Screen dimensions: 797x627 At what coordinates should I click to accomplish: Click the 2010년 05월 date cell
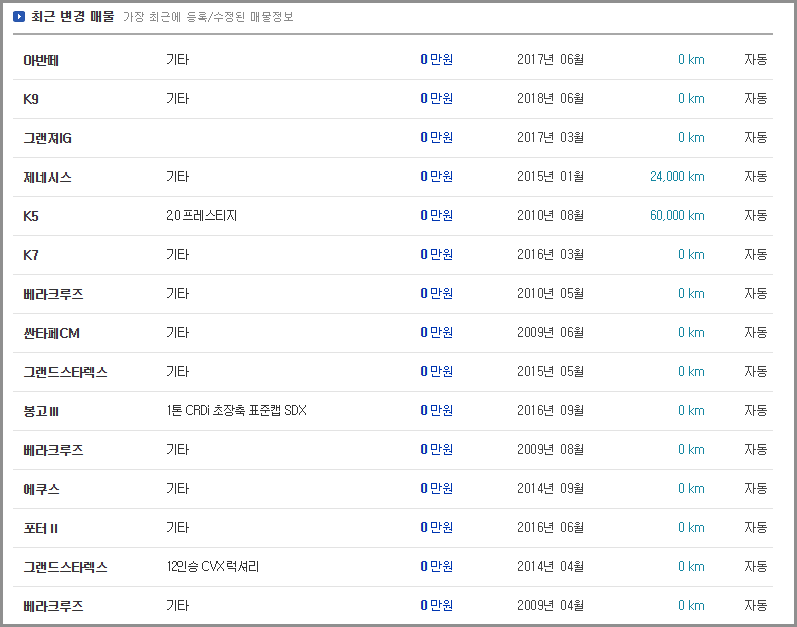click(550, 294)
